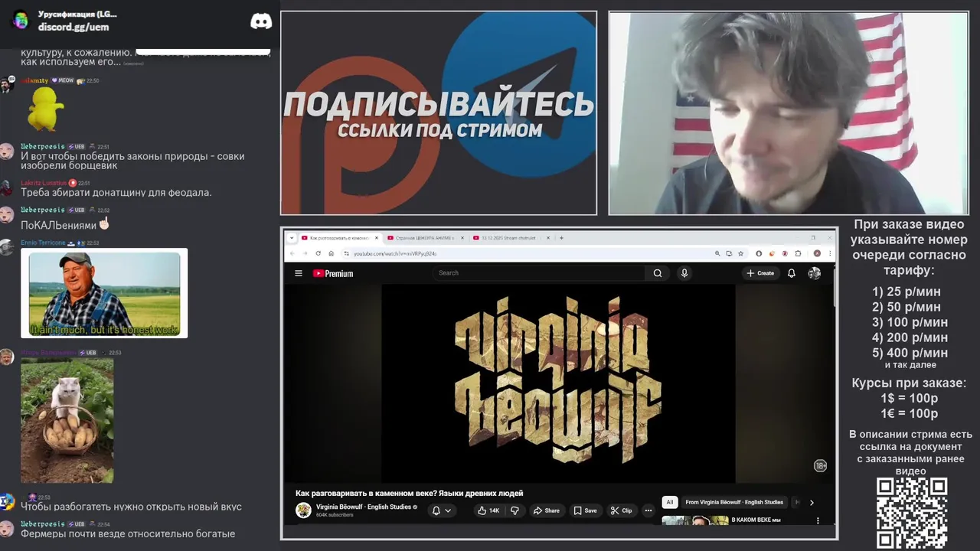Click the Save button under the video
The width and height of the screenshot is (980, 551).
586,510
